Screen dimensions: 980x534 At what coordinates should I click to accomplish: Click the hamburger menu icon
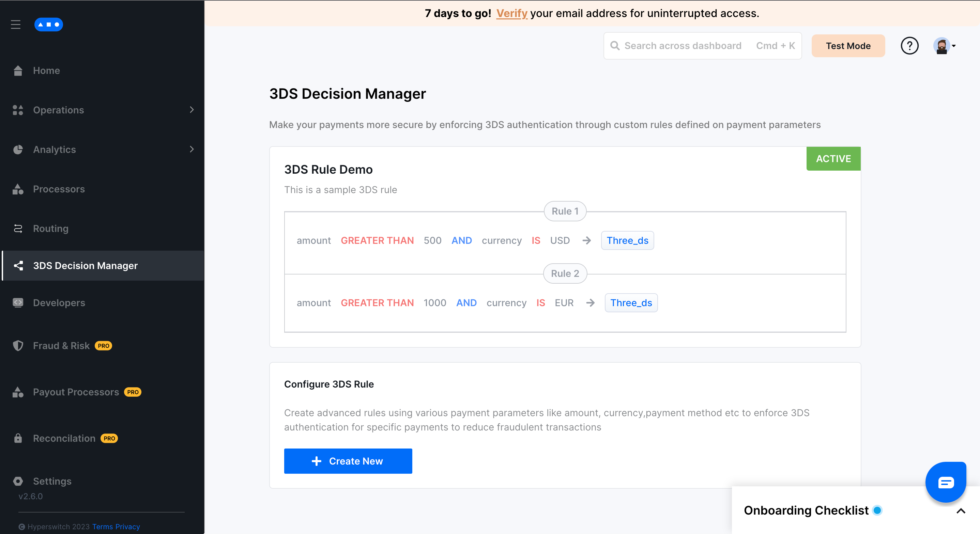16,25
